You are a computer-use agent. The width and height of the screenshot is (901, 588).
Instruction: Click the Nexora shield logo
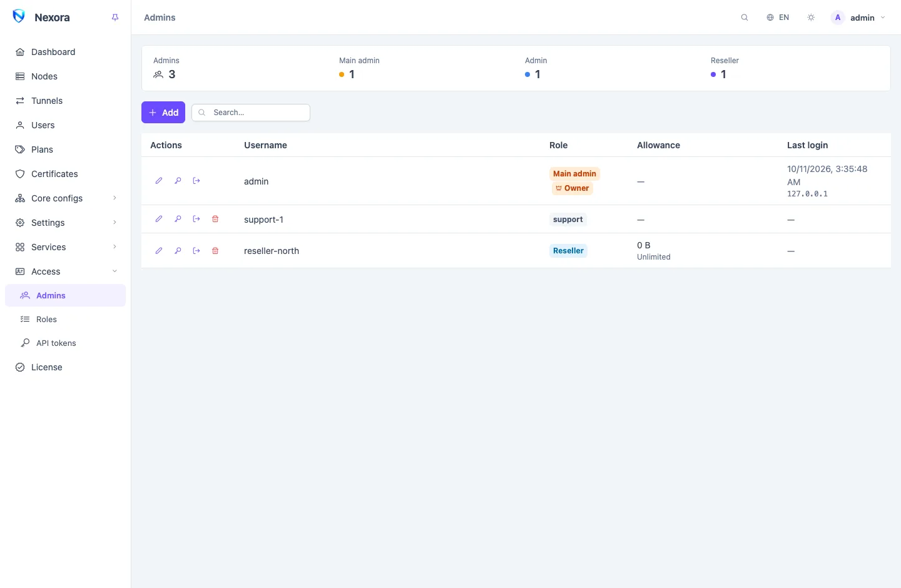19,16
